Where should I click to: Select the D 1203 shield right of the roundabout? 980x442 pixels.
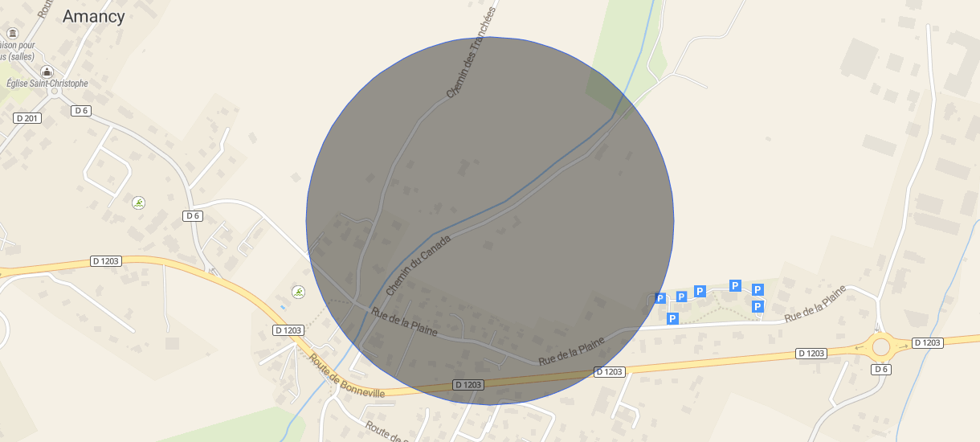pyautogui.click(x=928, y=343)
